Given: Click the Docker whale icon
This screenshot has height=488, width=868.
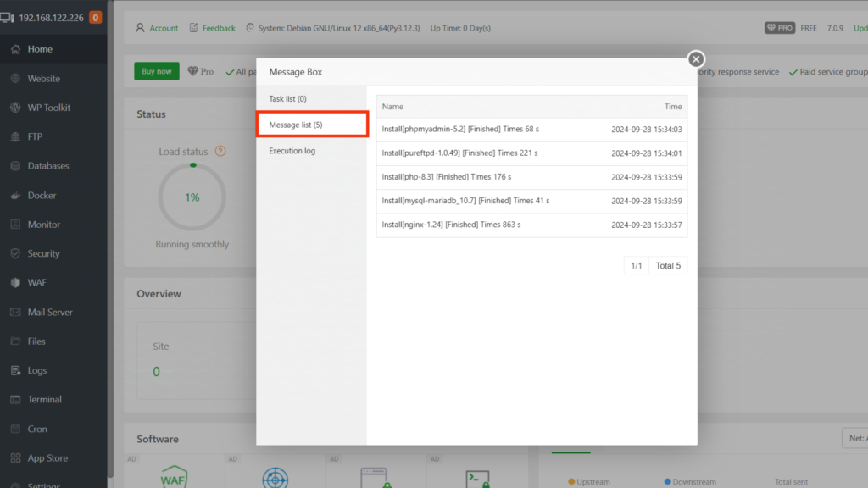Looking at the screenshot, I should (15, 196).
